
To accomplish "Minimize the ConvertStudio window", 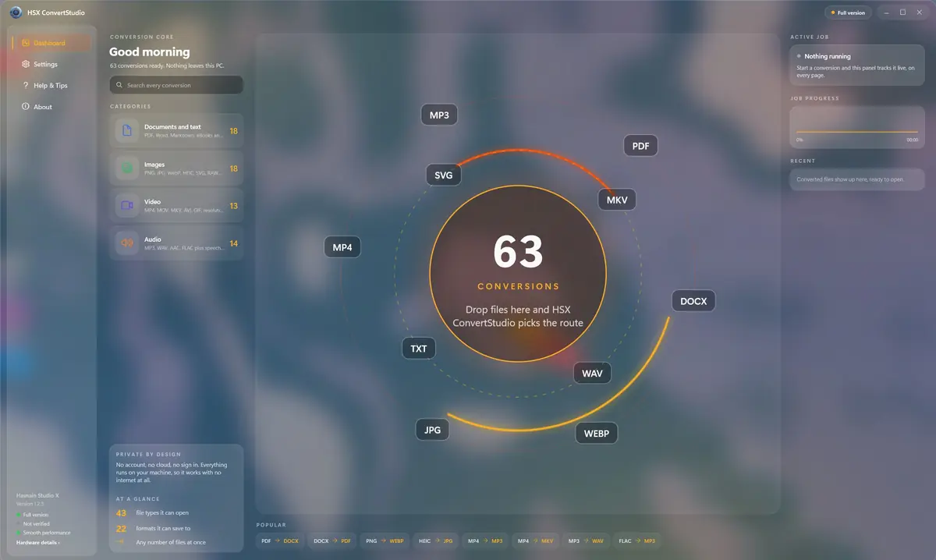I will (886, 12).
